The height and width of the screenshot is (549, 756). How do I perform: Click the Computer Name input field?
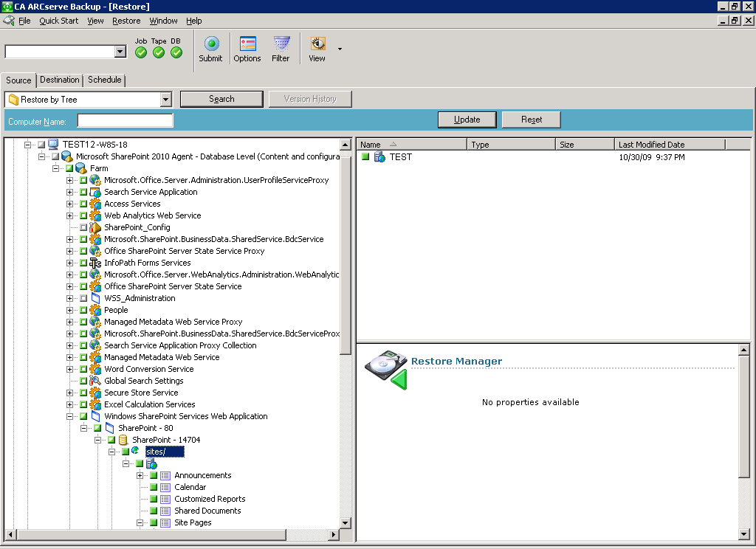coord(126,121)
